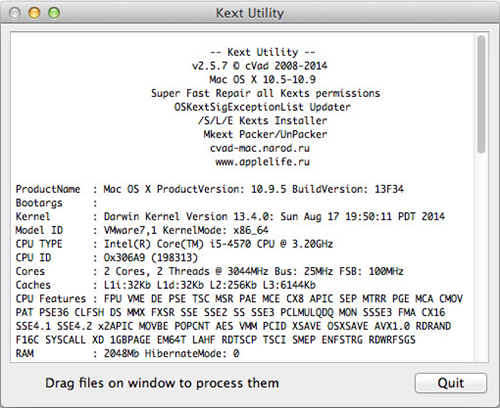Click the 'SSE4.1 SSE4.2 x2APIC' features line
This screenshot has width=500, height=408.
coord(233,326)
